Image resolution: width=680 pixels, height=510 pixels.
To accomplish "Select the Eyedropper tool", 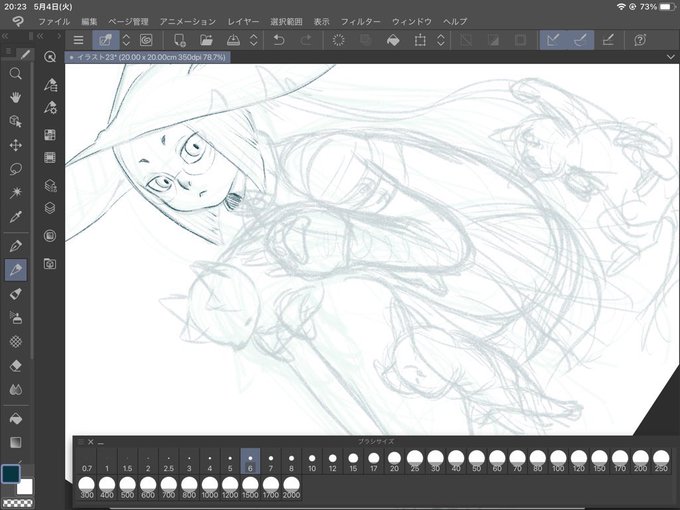I will (x=16, y=216).
